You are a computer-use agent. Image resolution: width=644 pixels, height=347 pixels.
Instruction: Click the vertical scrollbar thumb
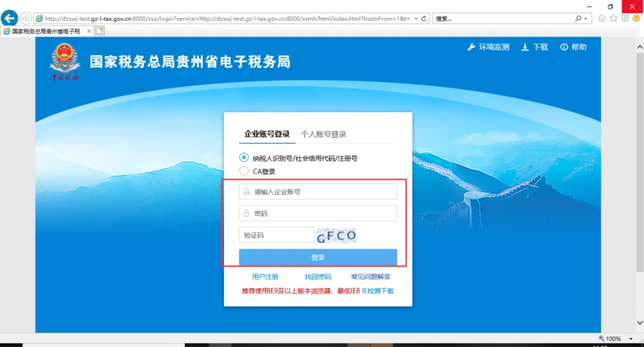(639, 162)
